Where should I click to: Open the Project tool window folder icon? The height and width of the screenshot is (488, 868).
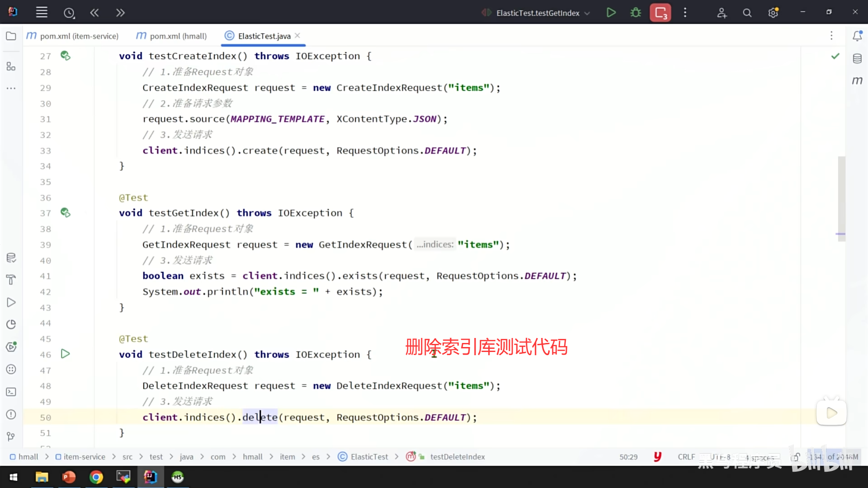(11, 36)
